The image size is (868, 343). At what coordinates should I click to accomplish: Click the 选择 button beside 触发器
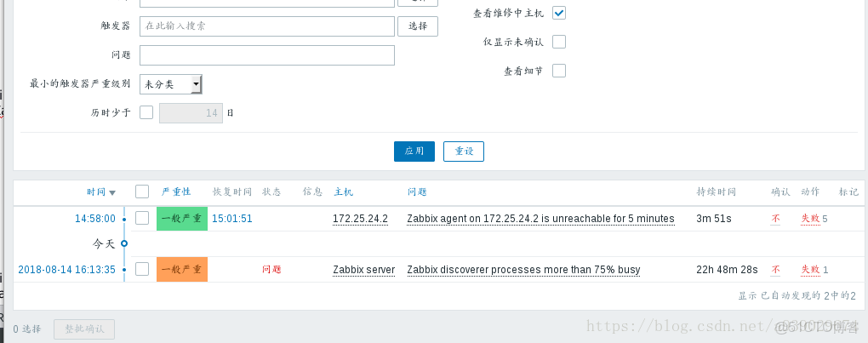coord(418,26)
